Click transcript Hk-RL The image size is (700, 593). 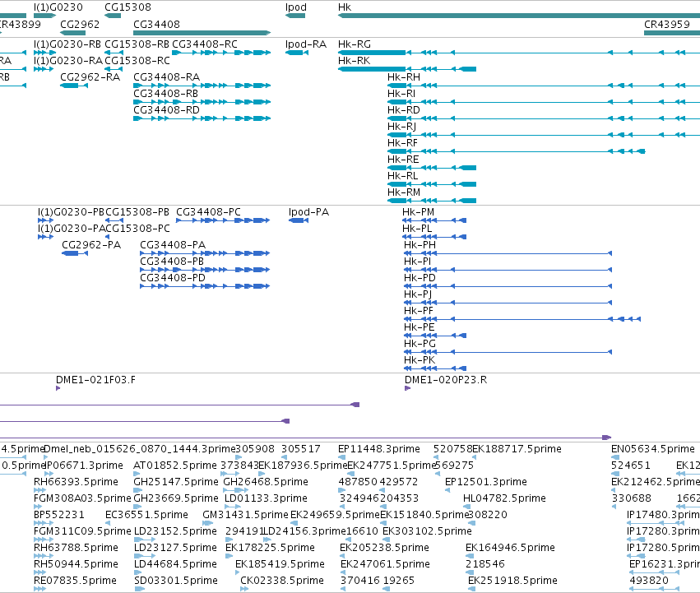403,176
